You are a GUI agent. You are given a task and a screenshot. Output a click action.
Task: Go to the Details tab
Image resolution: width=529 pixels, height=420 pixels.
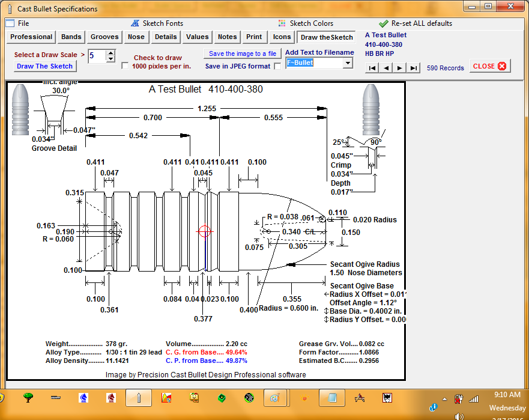(x=166, y=37)
